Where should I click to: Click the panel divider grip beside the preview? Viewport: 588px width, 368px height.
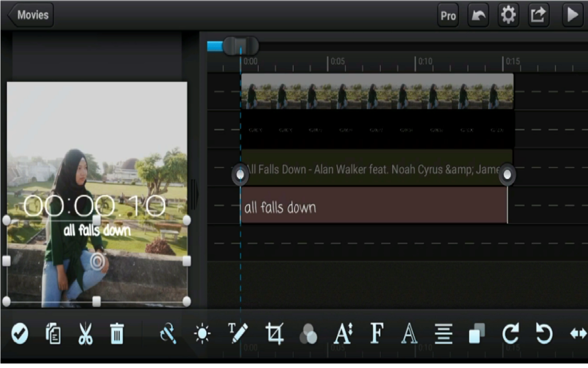[194, 194]
